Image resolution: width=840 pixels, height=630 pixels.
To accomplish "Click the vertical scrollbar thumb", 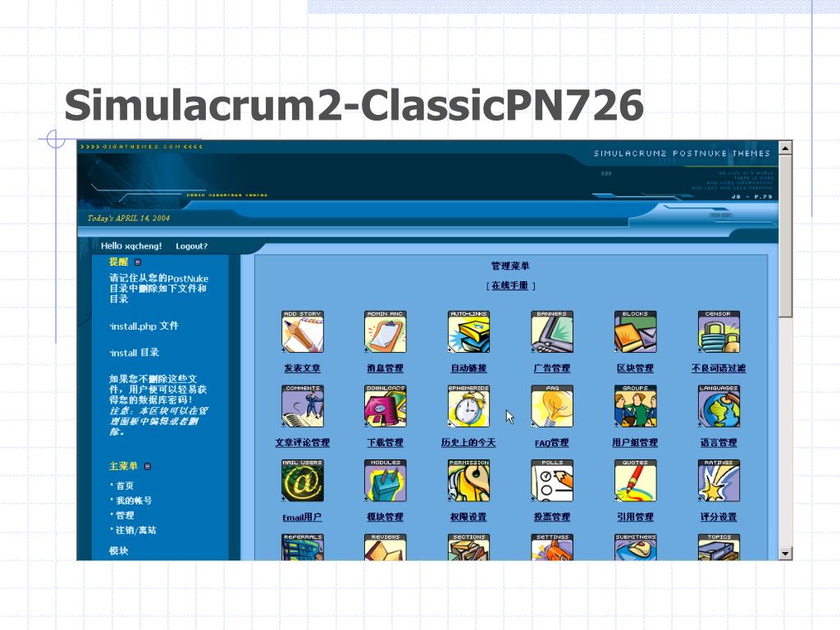I will [785, 236].
